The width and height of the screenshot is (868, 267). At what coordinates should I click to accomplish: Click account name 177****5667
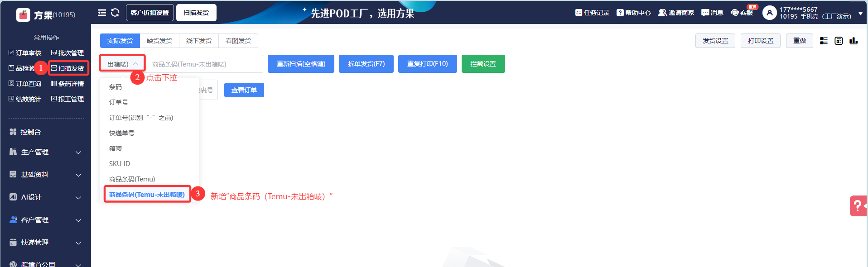point(798,9)
